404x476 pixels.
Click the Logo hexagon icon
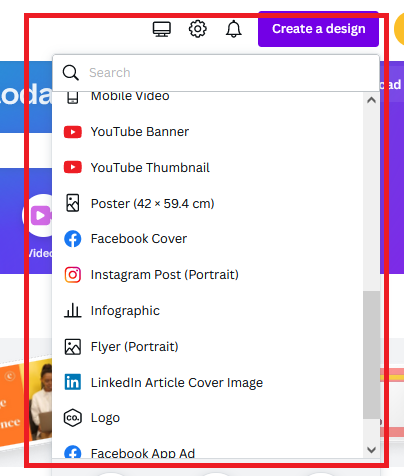[x=73, y=418]
